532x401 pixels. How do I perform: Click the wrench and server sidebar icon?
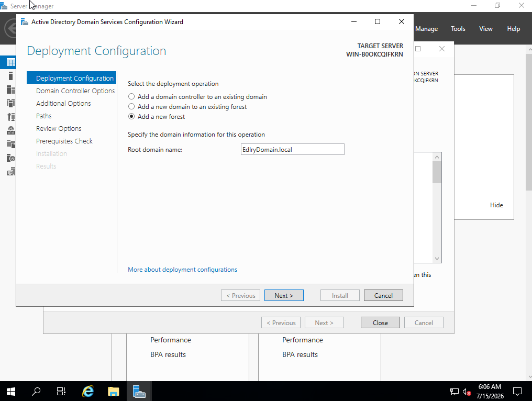pyautogui.click(x=11, y=117)
